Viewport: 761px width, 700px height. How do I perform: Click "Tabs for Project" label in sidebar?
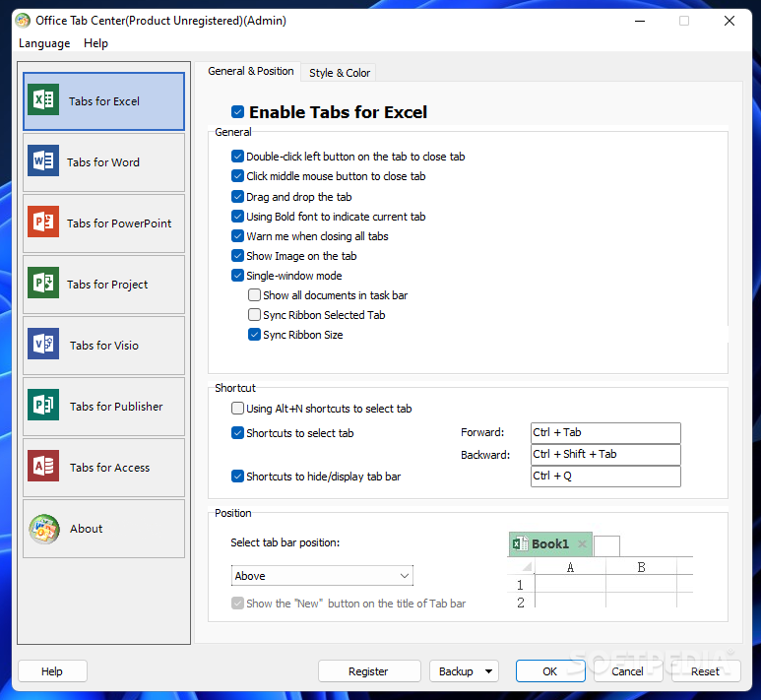[x=107, y=285]
